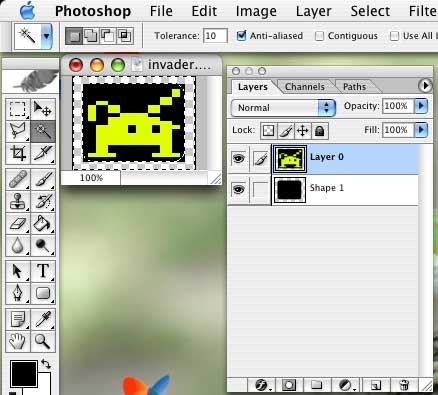The image size is (438, 395).
Task: Pick the Eyedropper tool
Action: 43,319
